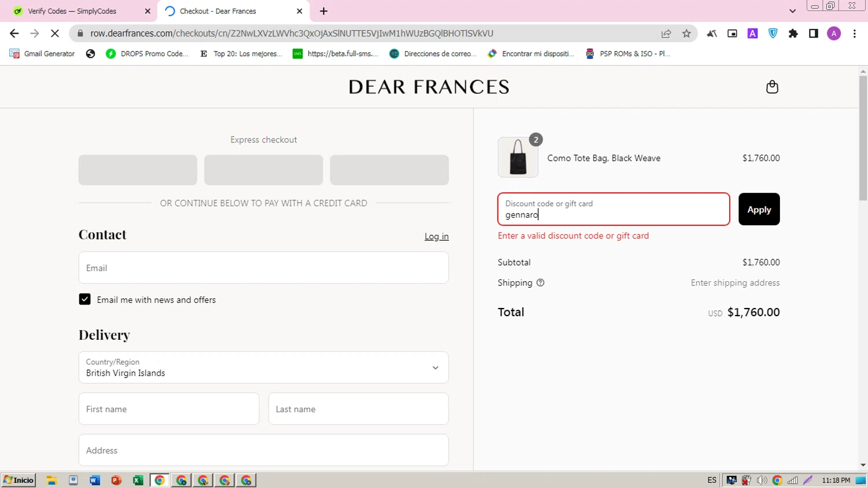Open the Chrome profile avatar
This screenshot has height=488, width=868.
(x=834, y=34)
